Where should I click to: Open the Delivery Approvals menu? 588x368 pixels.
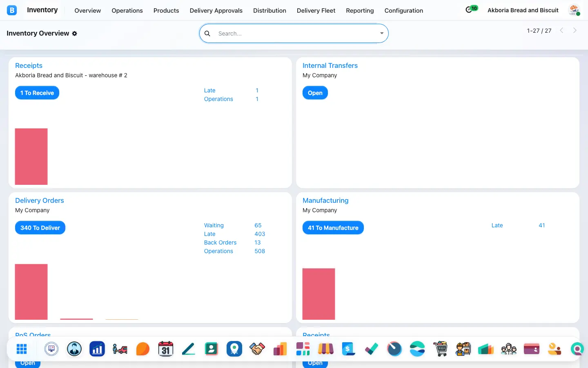(216, 11)
